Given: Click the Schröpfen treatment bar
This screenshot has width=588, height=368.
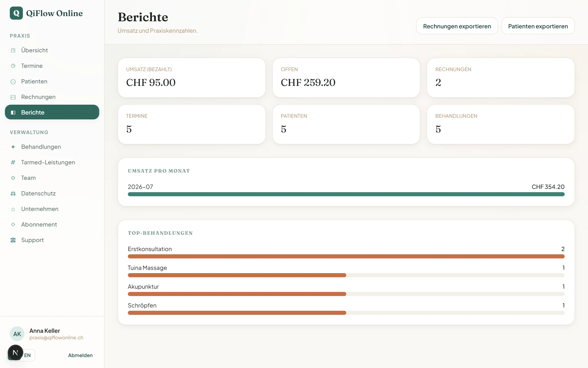Looking at the screenshot, I should pos(346,313).
